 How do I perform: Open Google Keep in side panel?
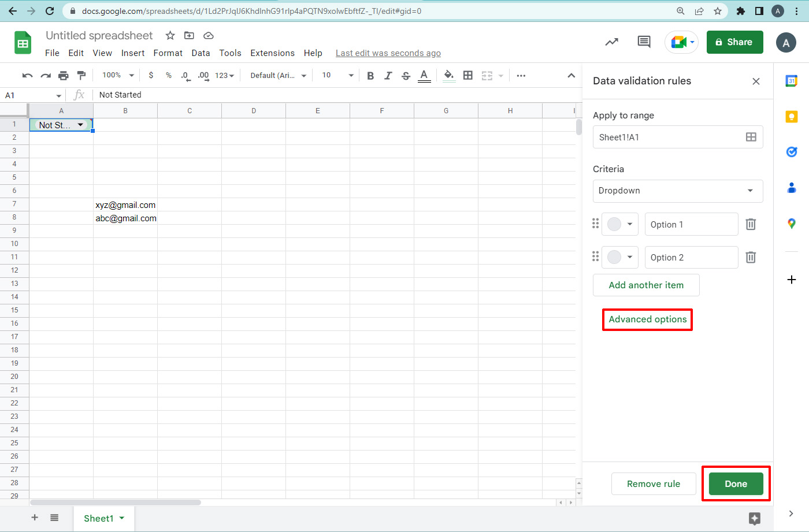(x=792, y=117)
